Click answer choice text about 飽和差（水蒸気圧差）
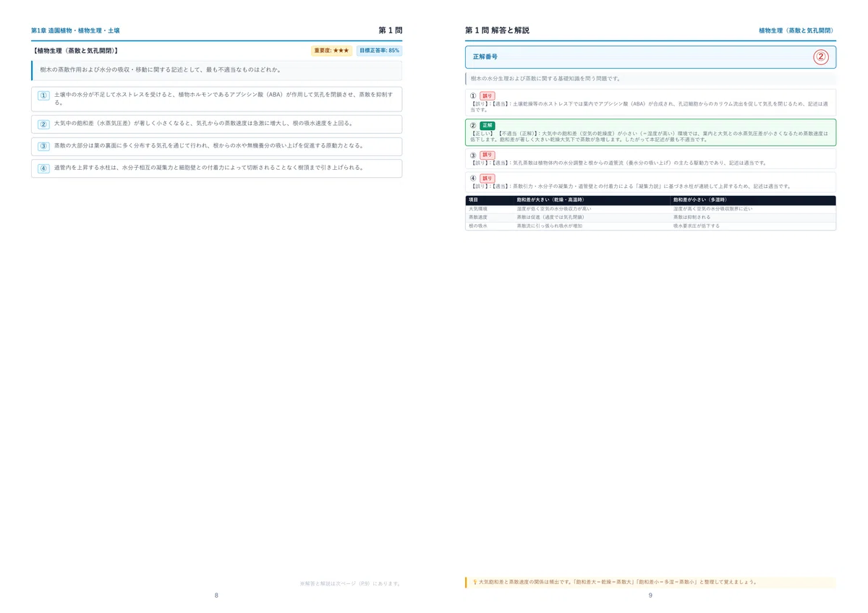Image resolution: width=868 pixels, height=613 pixels. pyautogui.click(x=203, y=124)
